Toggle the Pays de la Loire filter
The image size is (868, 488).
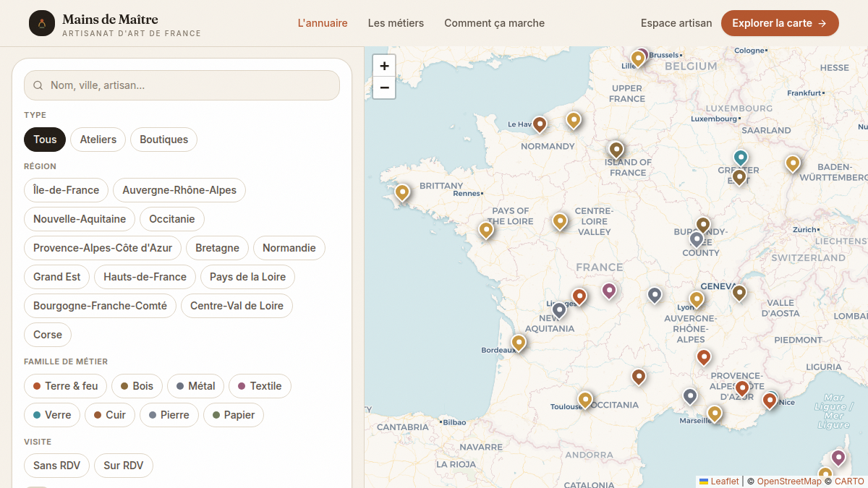(247, 277)
